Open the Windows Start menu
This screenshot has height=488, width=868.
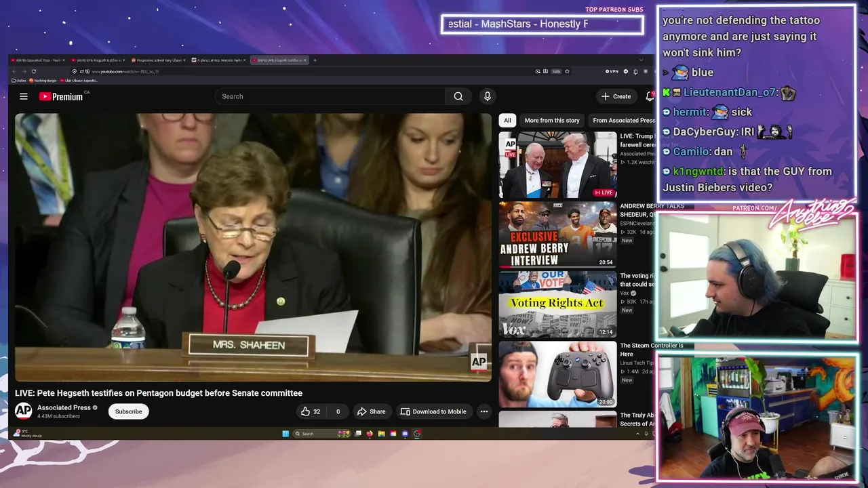pyautogui.click(x=285, y=434)
